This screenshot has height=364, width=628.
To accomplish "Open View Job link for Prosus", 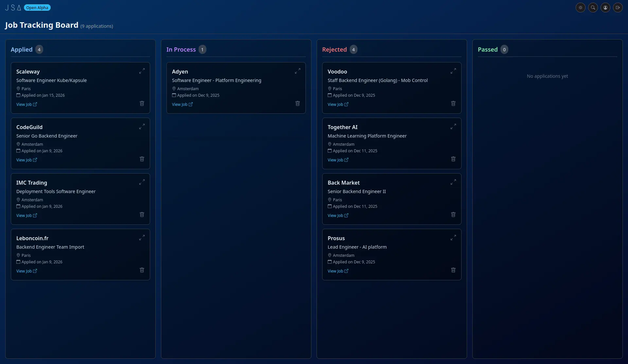I will 338,271.
